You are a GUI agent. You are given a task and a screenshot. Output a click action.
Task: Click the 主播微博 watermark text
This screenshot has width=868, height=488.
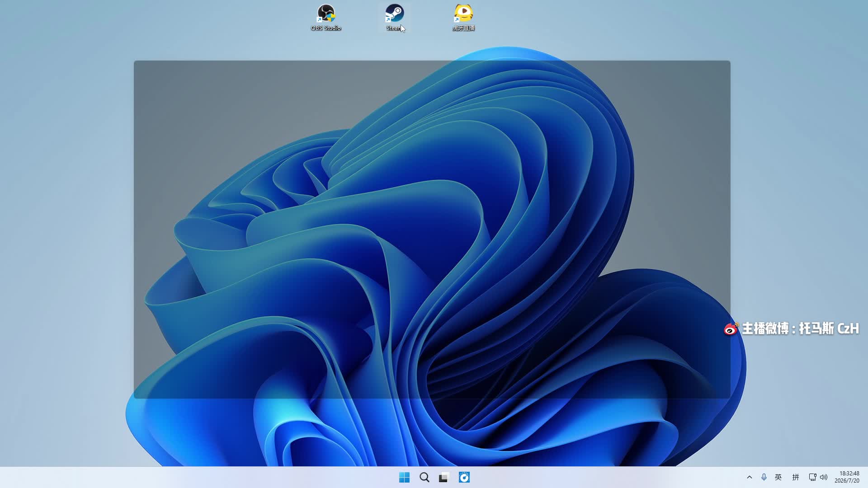(x=800, y=328)
